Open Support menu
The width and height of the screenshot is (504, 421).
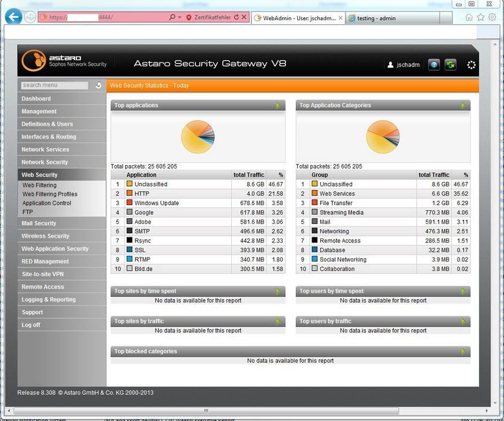[x=61, y=312]
